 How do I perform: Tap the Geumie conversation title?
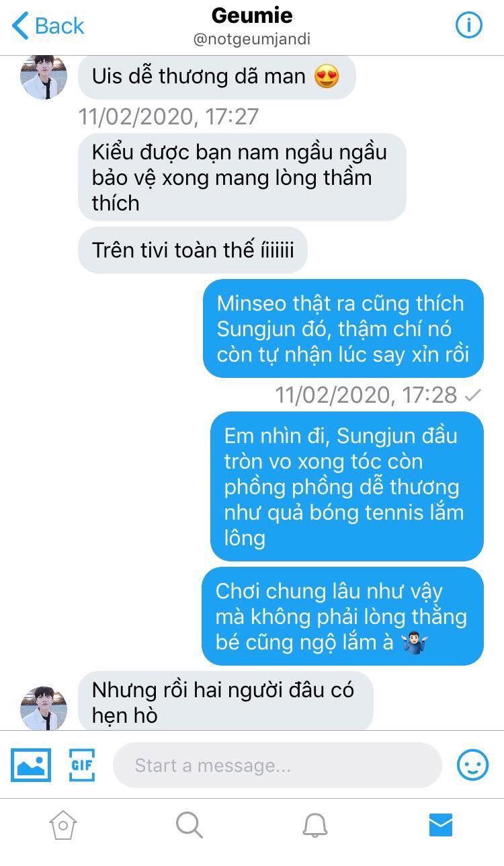click(252, 15)
